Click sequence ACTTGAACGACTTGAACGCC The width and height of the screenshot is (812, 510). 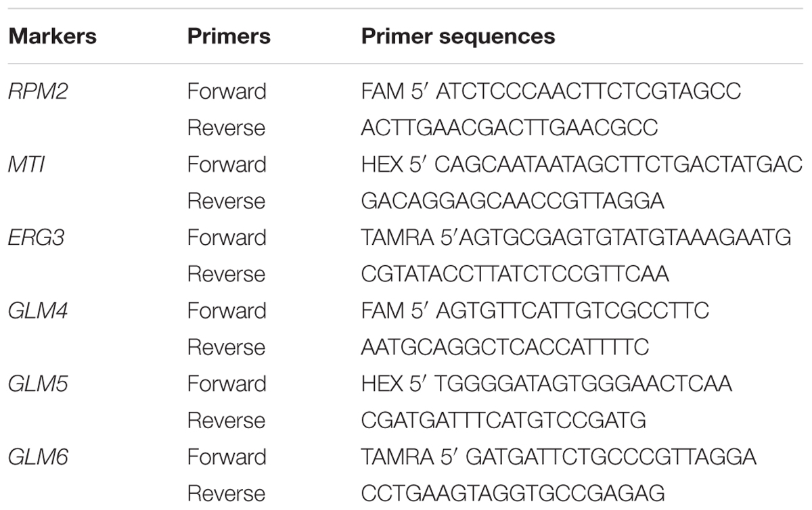(x=510, y=128)
